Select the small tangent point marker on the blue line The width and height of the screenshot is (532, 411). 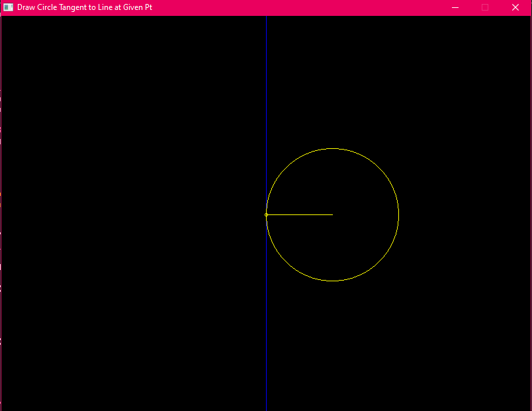(266, 214)
